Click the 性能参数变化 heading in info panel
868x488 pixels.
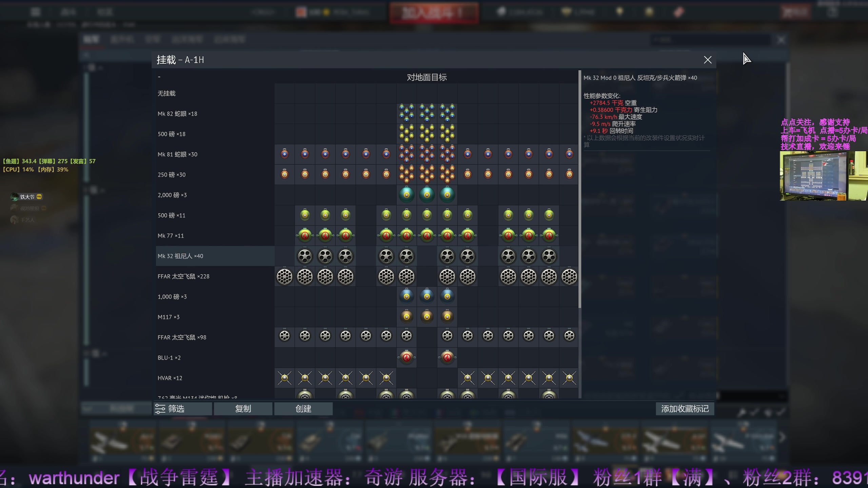[602, 96]
